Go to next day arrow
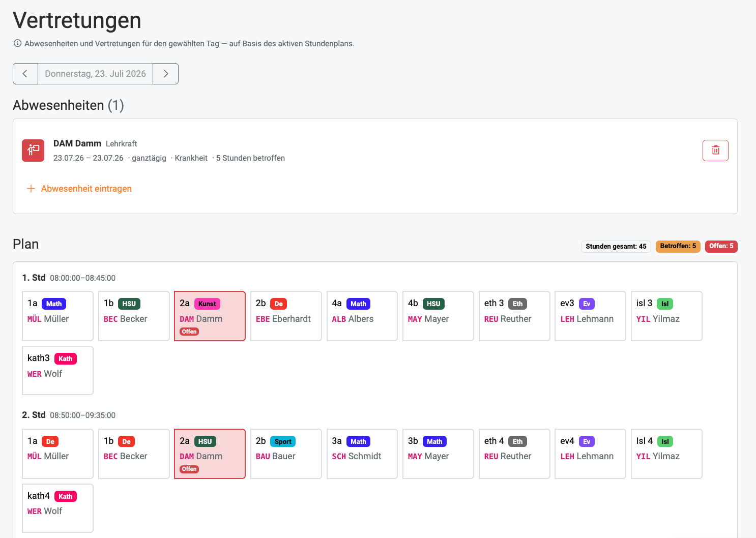 pyautogui.click(x=165, y=74)
